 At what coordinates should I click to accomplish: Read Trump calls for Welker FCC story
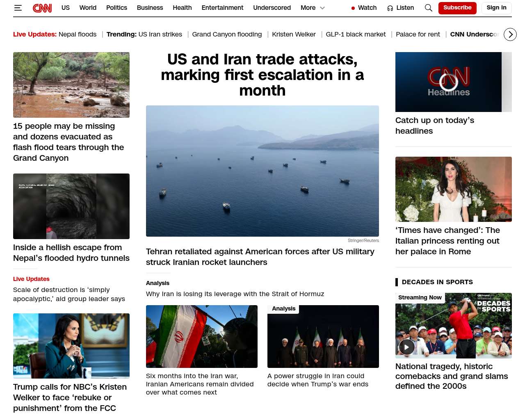70,397
